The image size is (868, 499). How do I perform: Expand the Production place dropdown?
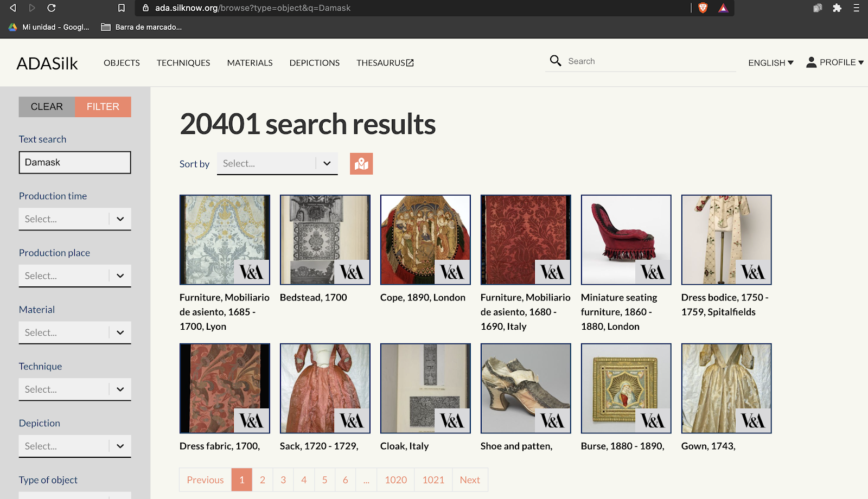coord(75,276)
